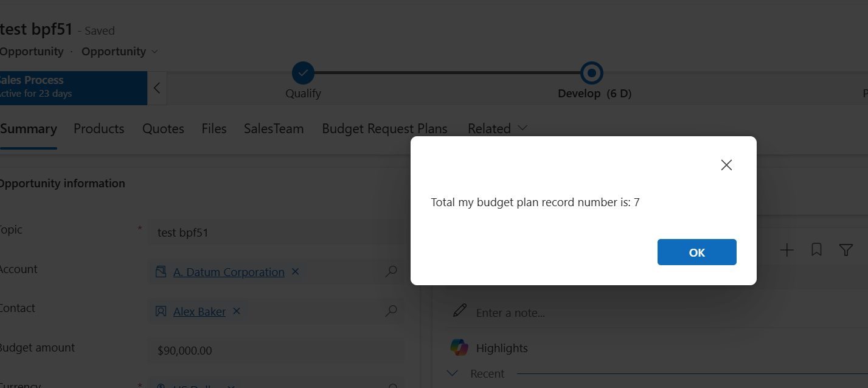Image resolution: width=868 pixels, height=388 pixels.
Task: Open the timeline filter funnel icon
Action: pos(845,250)
